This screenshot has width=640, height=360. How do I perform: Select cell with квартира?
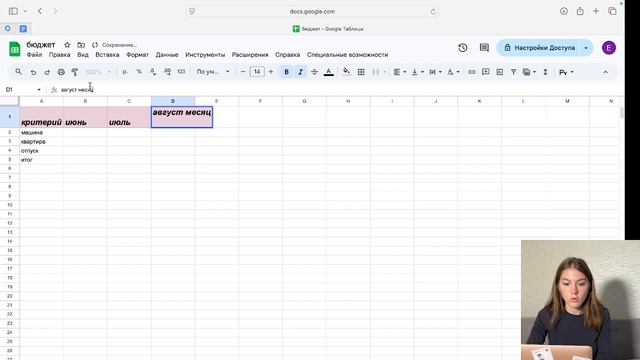pos(41,142)
